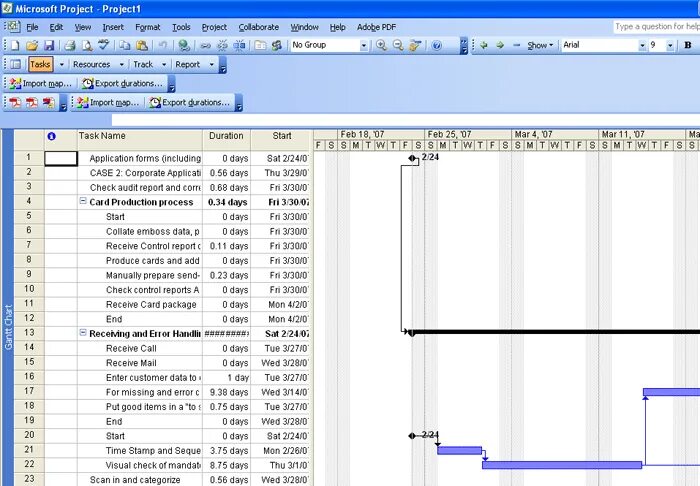Collapse the Receiving and Error Handling group
The height and width of the screenshot is (486, 700).
click(83, 332)
